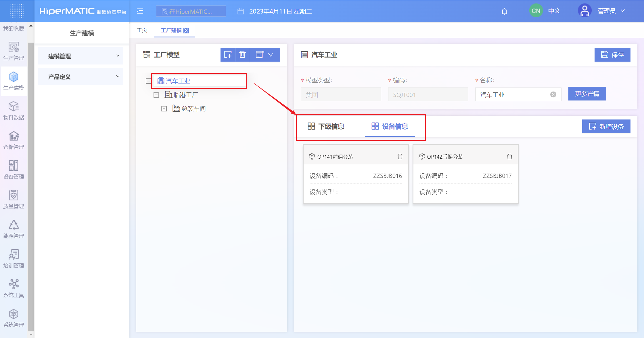Collapse the sidebar menu toggle icon
Image resolution: width=644 pixels, height=338 pixels.
click(140, 11)
